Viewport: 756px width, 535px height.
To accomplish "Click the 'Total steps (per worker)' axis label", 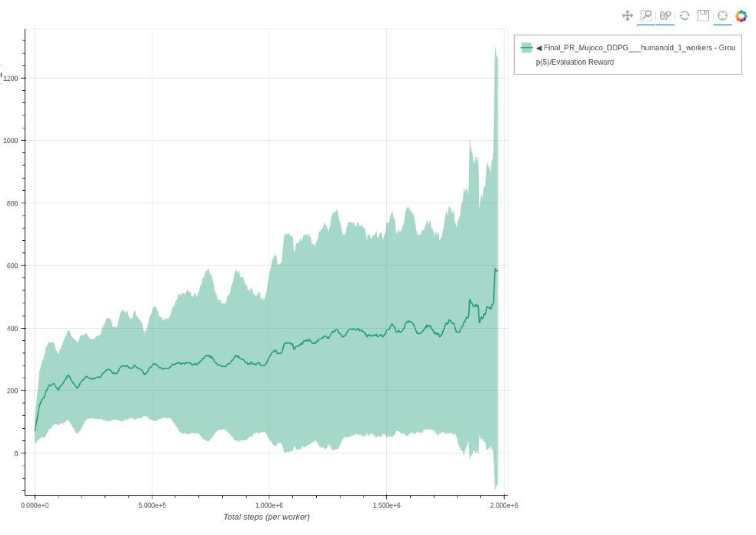I will 266,517.
